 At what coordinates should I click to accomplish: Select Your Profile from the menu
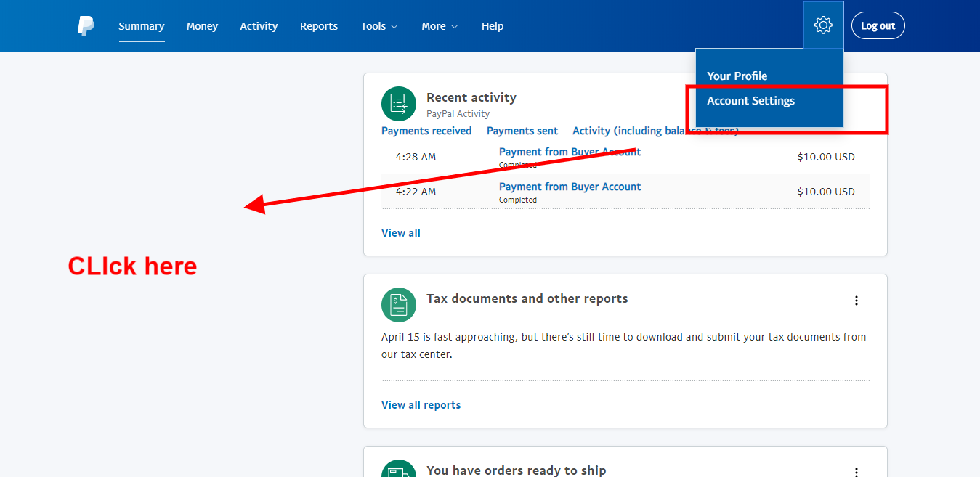click(737, 76)
